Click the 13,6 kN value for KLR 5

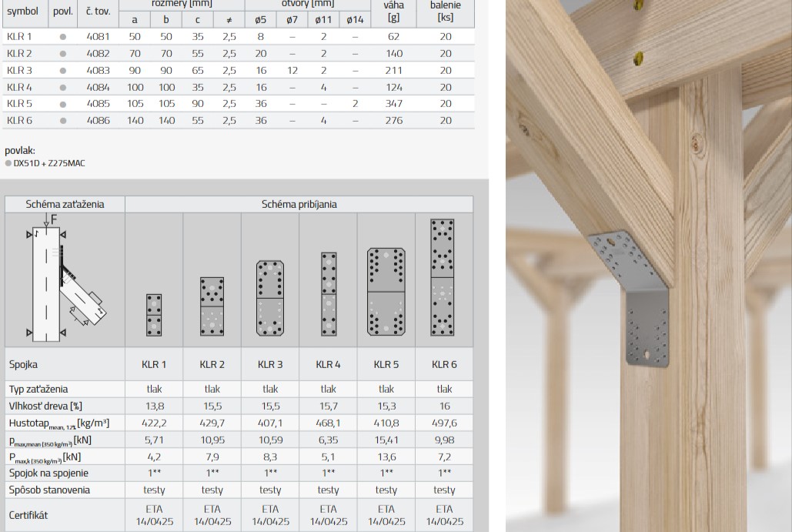point(386,457)
